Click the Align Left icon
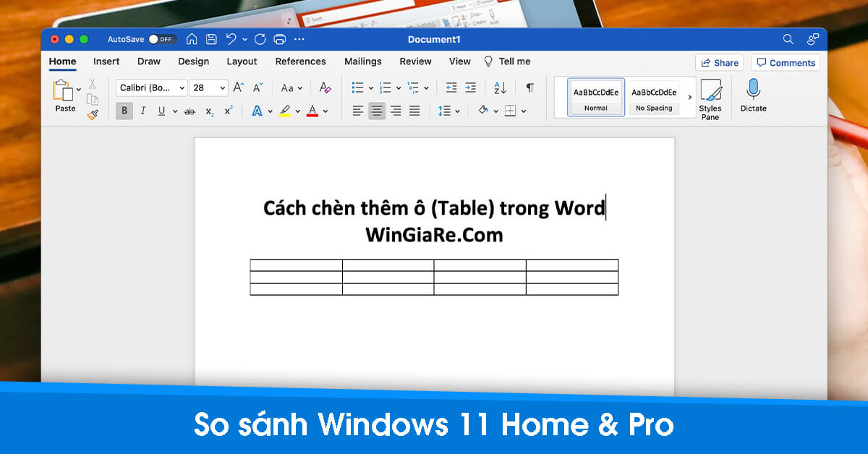The image size is (868, 454). click(x=358, y=111)
